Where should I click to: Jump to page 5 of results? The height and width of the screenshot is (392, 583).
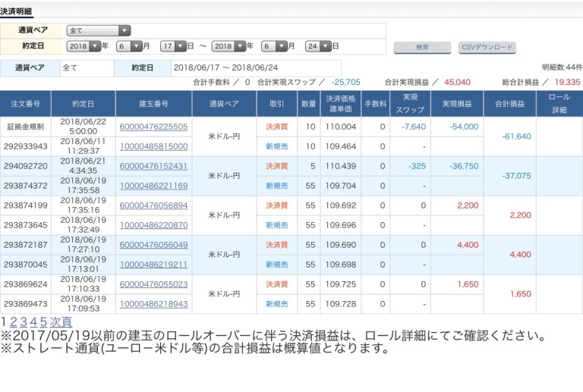pyautogui.click(x=43, y=322)
